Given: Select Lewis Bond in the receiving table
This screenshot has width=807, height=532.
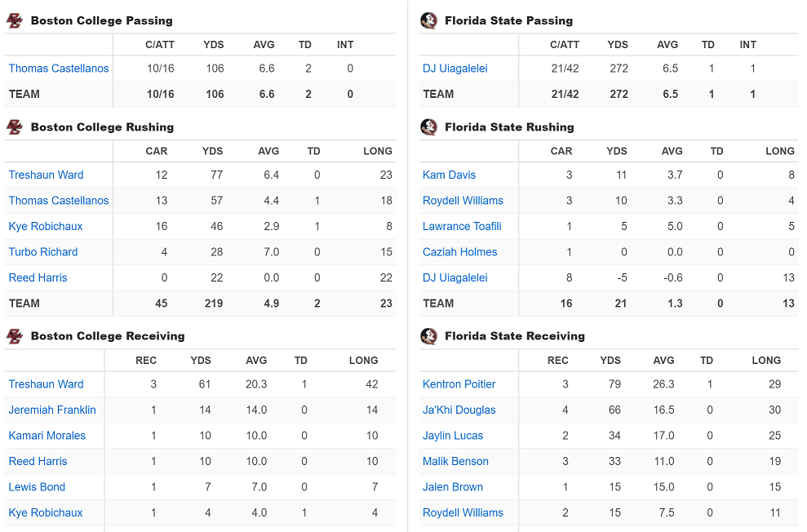Looking at the screenshot, I should [x=37, y=487].
